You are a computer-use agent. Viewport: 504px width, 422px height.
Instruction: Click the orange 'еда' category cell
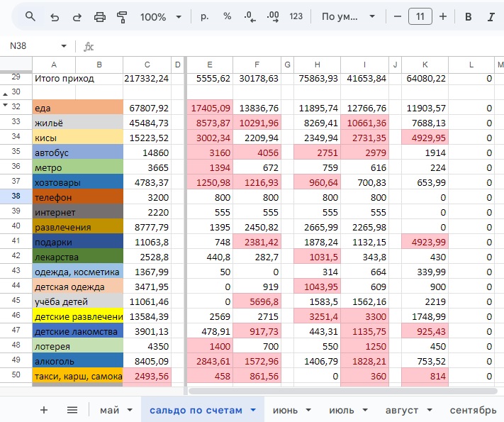click(x=77, y=107)
